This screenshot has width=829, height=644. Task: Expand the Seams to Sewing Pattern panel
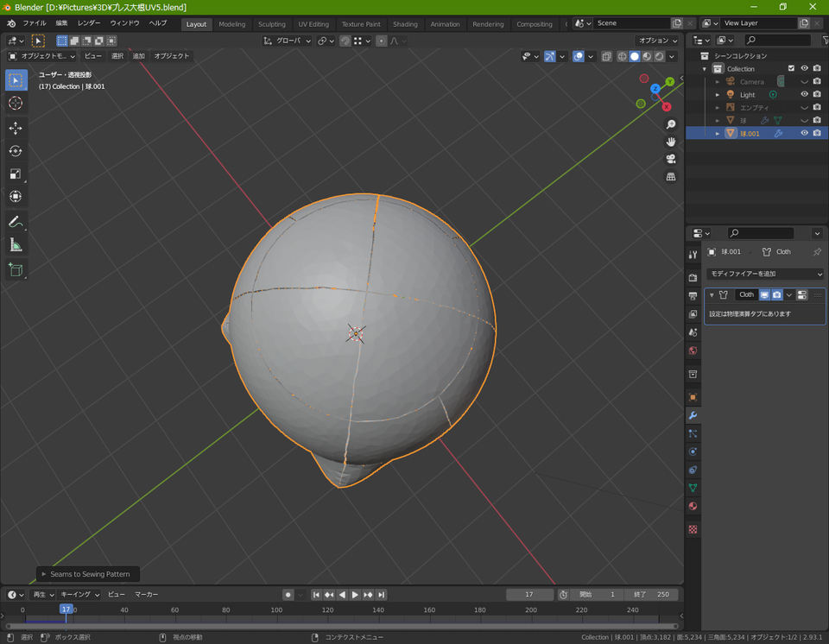(x=44, y=574)
